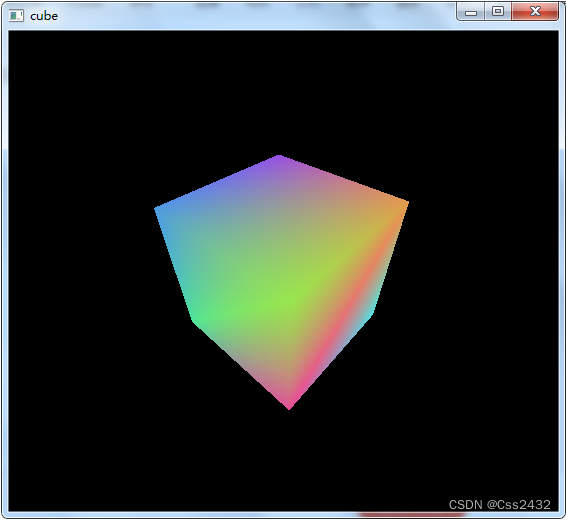Minimize the cube window
The height and width of the screenshot is (520, 567).
(x=470, y=12)
